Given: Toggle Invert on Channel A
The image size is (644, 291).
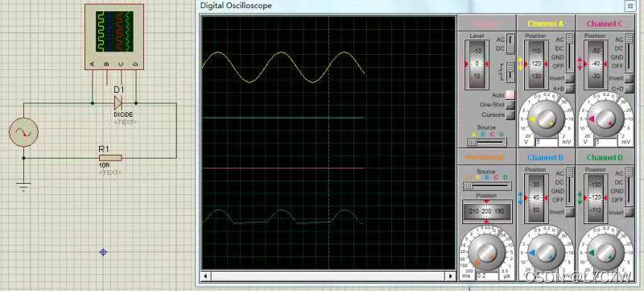Looking at the screenshot, I should click(x=569, y=78).
